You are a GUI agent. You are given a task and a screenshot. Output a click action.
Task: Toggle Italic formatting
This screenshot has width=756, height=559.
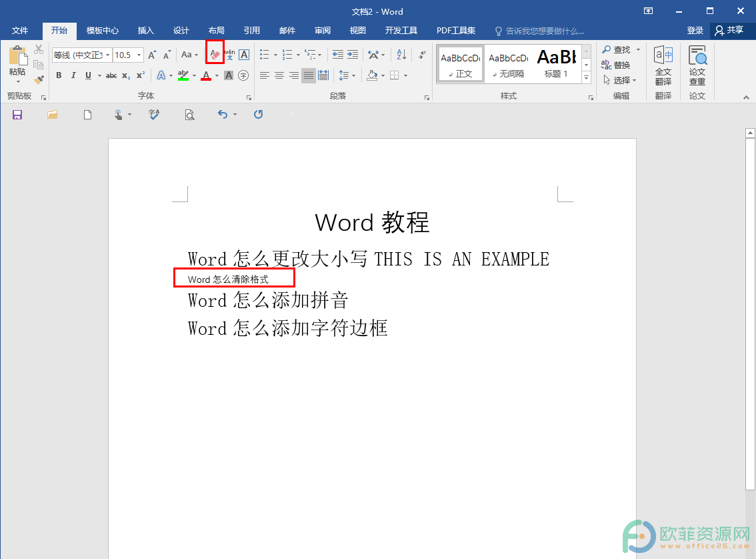click(73, 75)
